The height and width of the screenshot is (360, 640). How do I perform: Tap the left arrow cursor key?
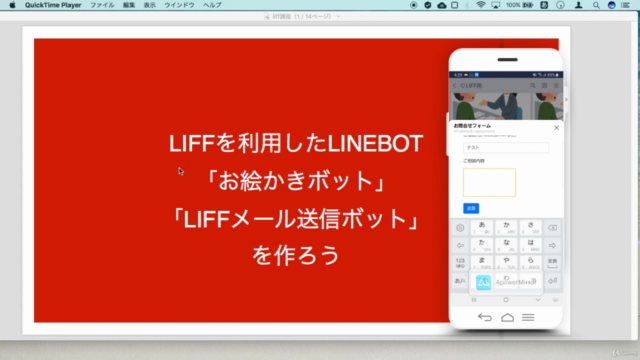click(460, 245)
